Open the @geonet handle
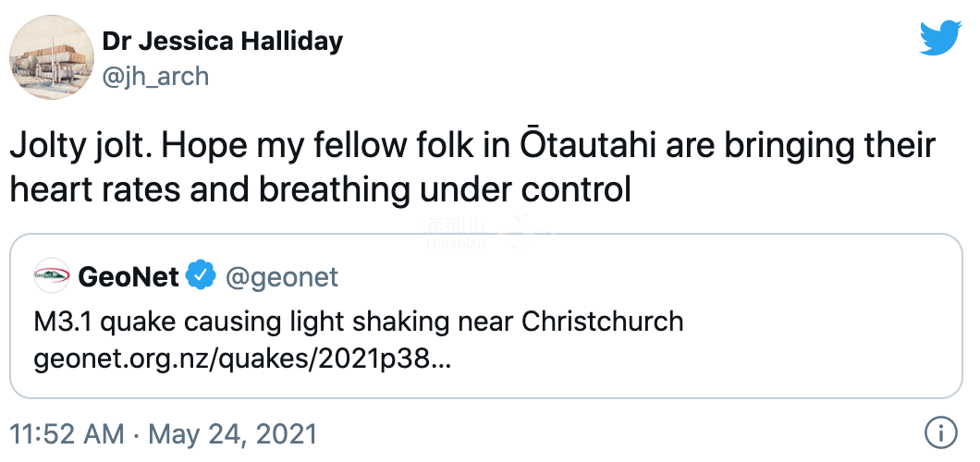The height and width of the screenshot is (462, 980). tap(282, 275)
